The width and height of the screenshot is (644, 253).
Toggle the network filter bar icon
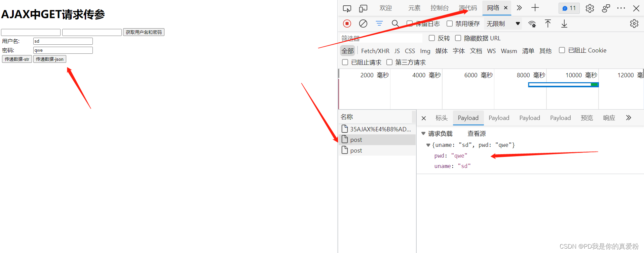coord(379,24)
